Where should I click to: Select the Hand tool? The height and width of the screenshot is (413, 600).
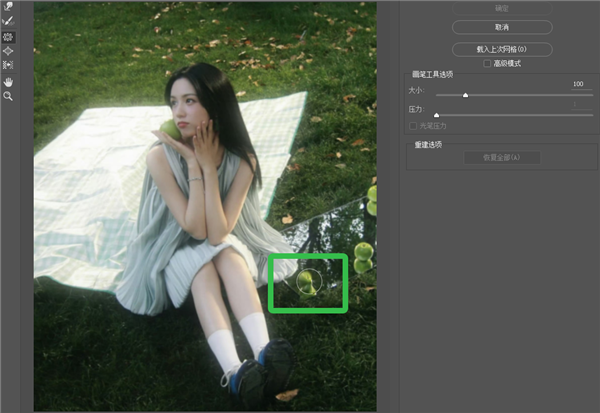pyautogui.click(x=8, y=81)
